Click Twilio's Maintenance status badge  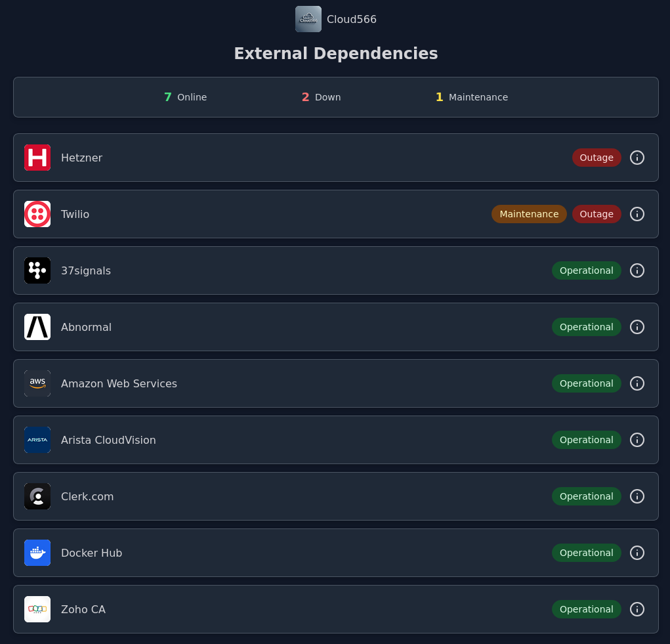coord(528,214)
